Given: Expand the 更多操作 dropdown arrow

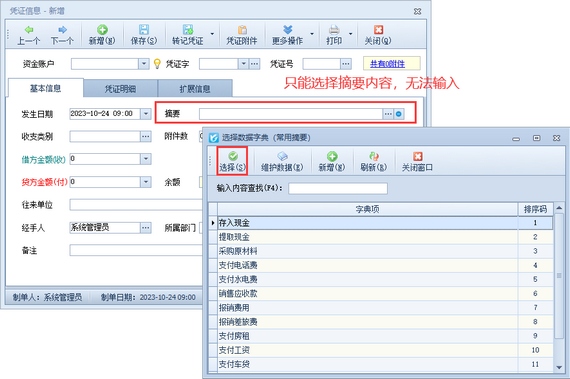Looking at the screenshot, I should point(312,34).
